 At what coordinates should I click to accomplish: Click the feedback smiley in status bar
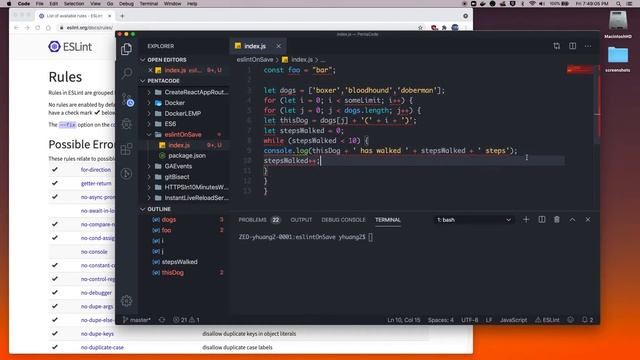click(571, 320)
